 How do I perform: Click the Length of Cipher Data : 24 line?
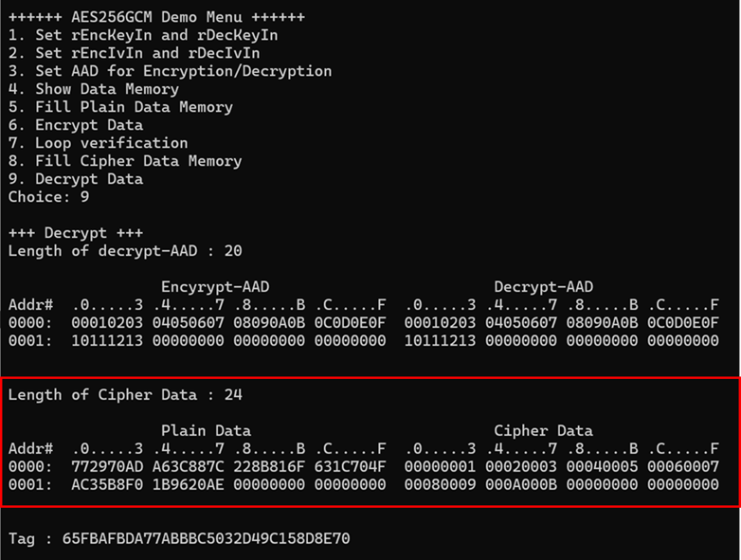125,395
